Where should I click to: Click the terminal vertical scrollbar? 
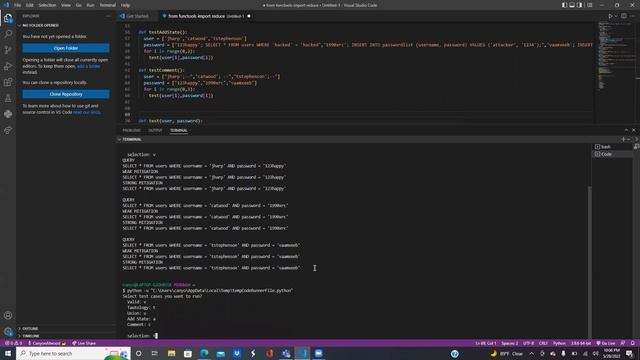[589, 261]
